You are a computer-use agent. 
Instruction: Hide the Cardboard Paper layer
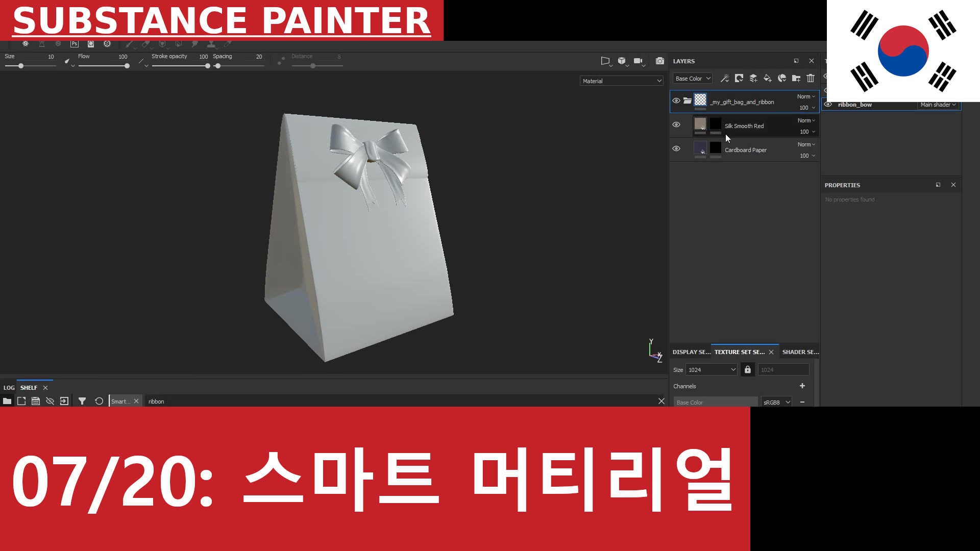pyautogui.click(x=676, y=148)
